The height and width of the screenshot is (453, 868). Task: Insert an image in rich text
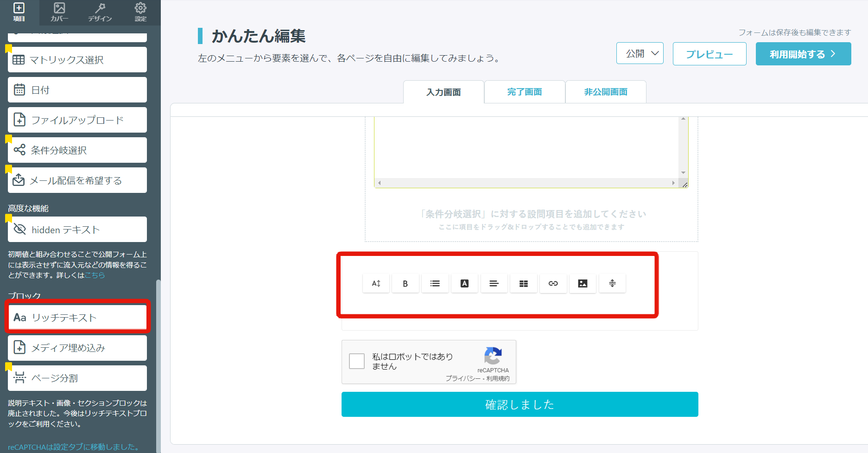click(583, 283)
